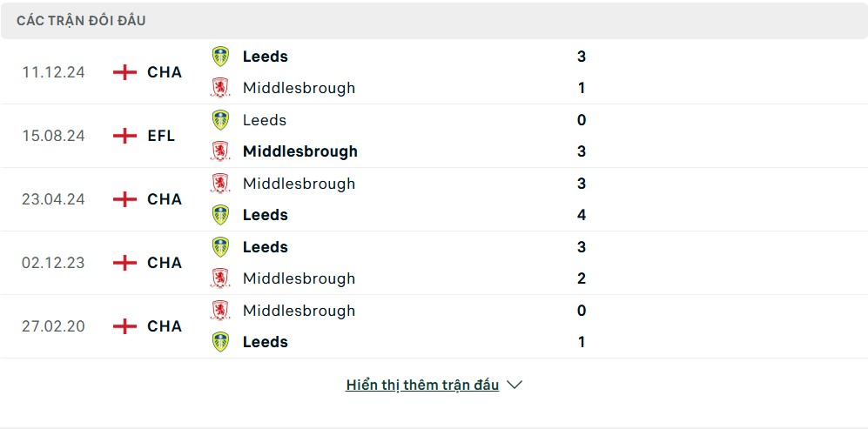This screenshot has height=429, width=868.
Task: Click Middlesbrough crest in 15.08.24 match
Action: click(220, 151)
